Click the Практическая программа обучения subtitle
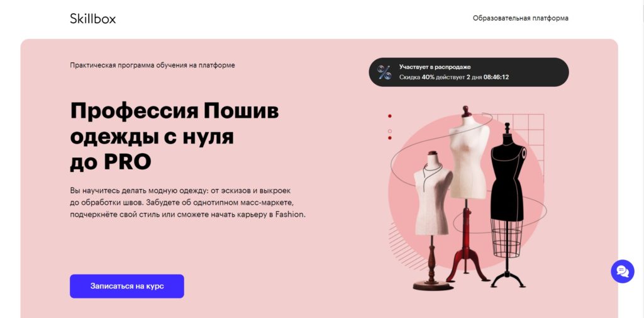The height and width of the screenshot is (318, 644). pos(152,65)
